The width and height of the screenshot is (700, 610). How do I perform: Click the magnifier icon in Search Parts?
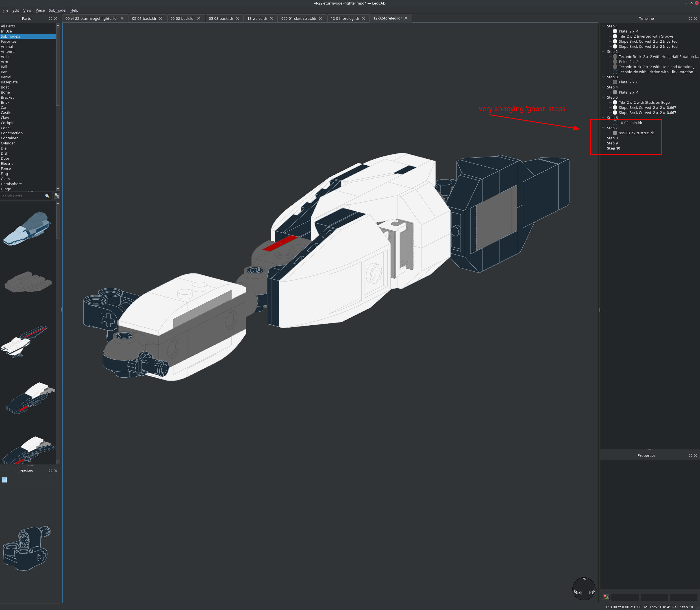(x=47, y=196)
